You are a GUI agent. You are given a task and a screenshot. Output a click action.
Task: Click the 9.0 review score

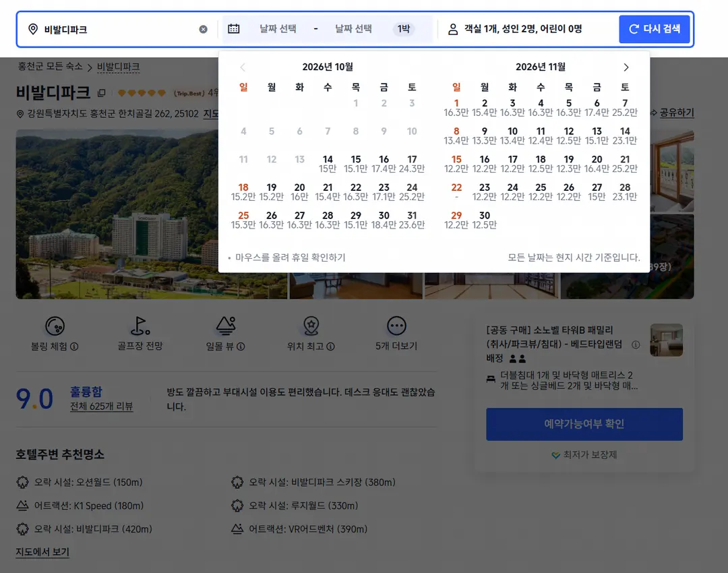(x=34, y=399)
